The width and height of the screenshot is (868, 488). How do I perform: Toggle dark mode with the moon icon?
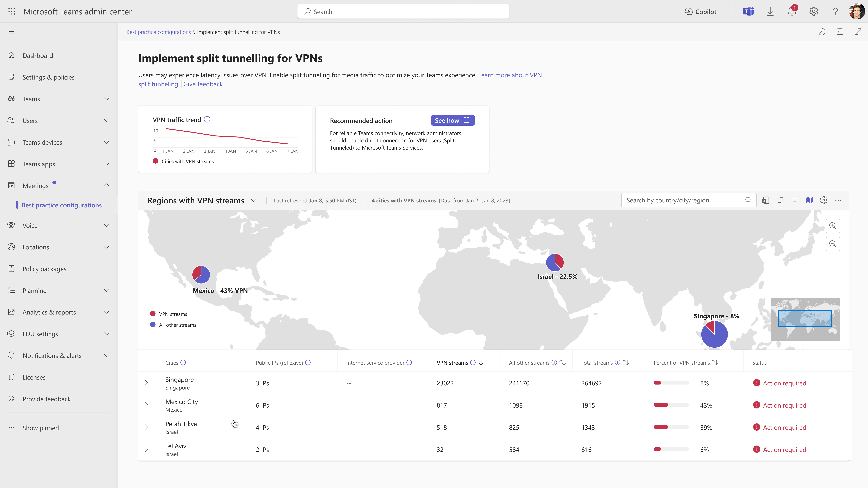(x=822, y=32)
